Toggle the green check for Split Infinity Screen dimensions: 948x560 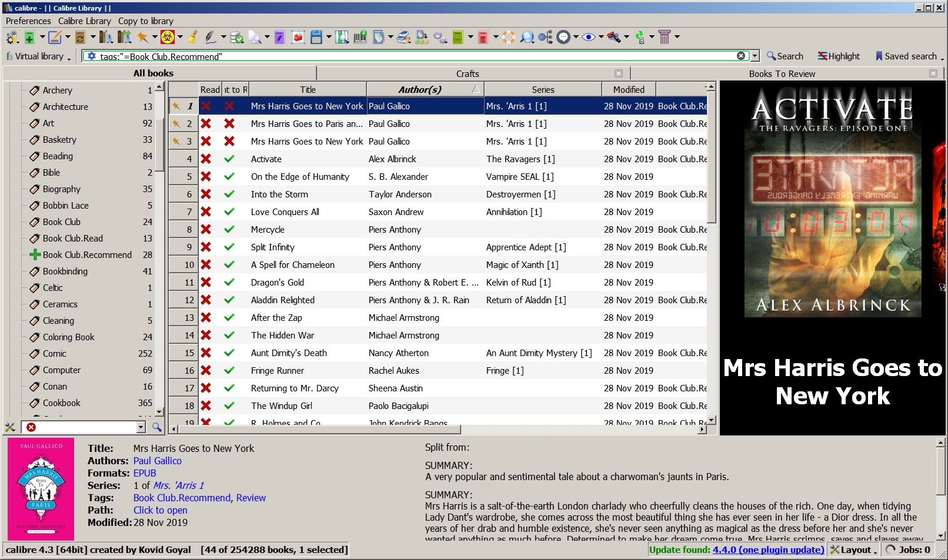[229, 247]
